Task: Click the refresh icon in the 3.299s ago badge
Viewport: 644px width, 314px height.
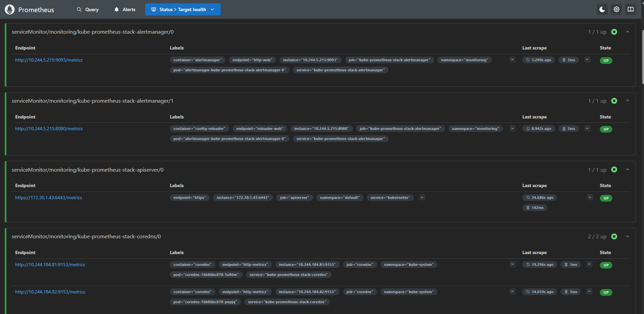Action: (x=528, y=60)
